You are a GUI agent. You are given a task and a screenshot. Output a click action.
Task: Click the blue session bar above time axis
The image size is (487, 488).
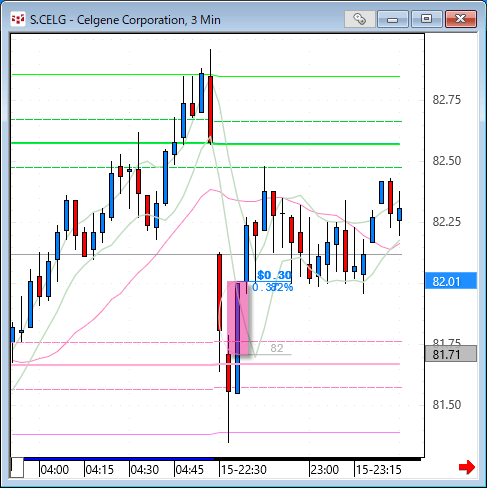tap(119, 459)
